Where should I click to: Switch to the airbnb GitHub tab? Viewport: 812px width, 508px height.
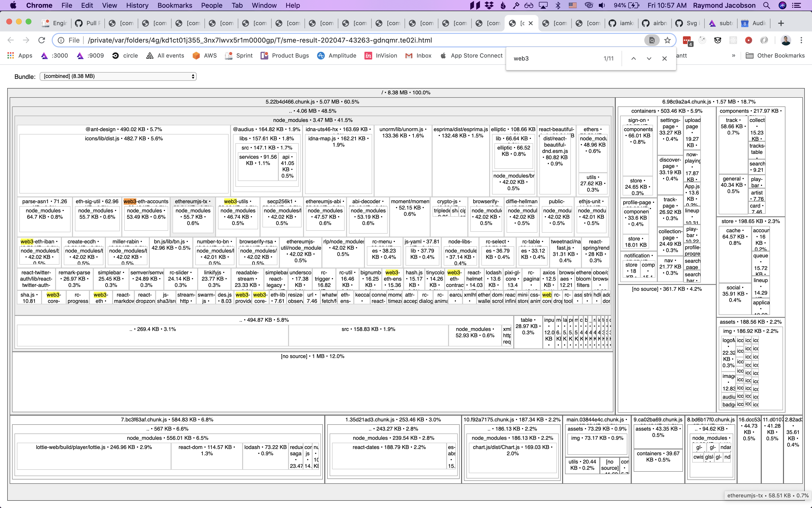(x=655, y=23)
